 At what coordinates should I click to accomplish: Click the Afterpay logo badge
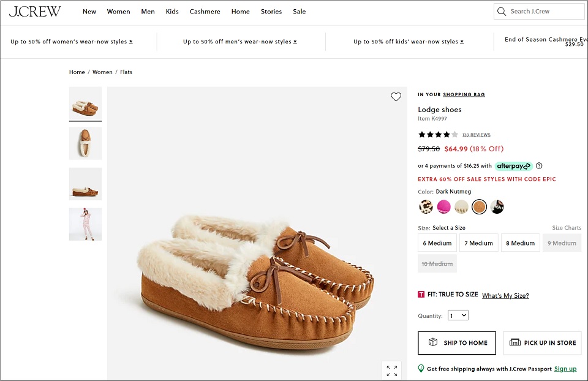513,166
